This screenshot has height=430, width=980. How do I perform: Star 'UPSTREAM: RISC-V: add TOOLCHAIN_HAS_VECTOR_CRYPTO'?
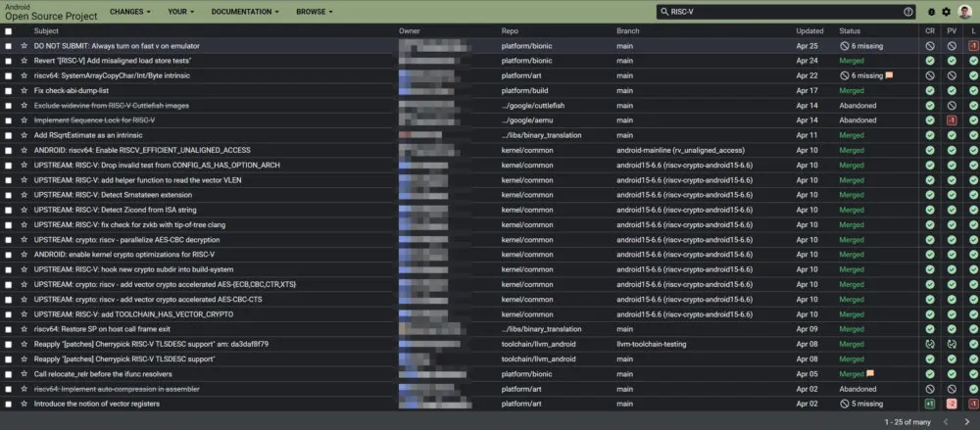tap(24, 314)
